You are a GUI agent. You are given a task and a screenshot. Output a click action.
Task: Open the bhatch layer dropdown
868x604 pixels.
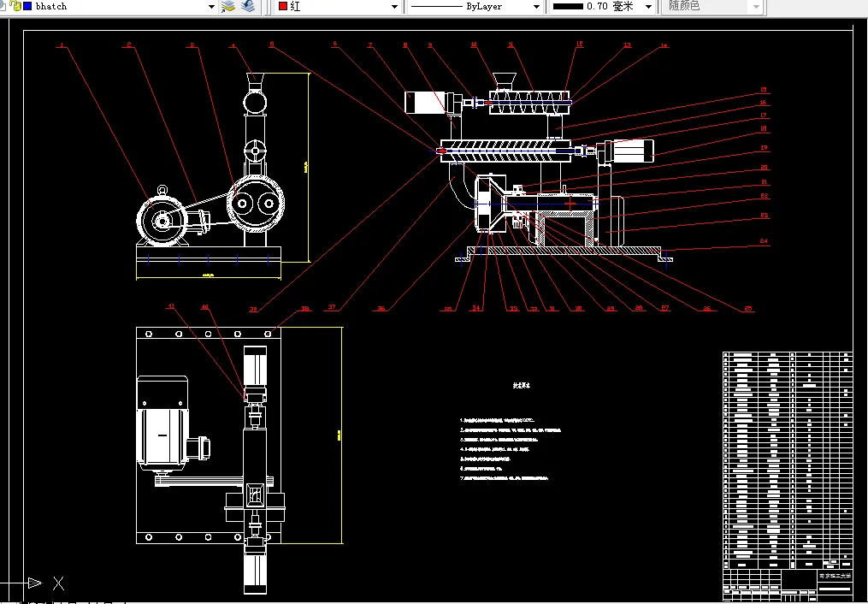point(211,7)
